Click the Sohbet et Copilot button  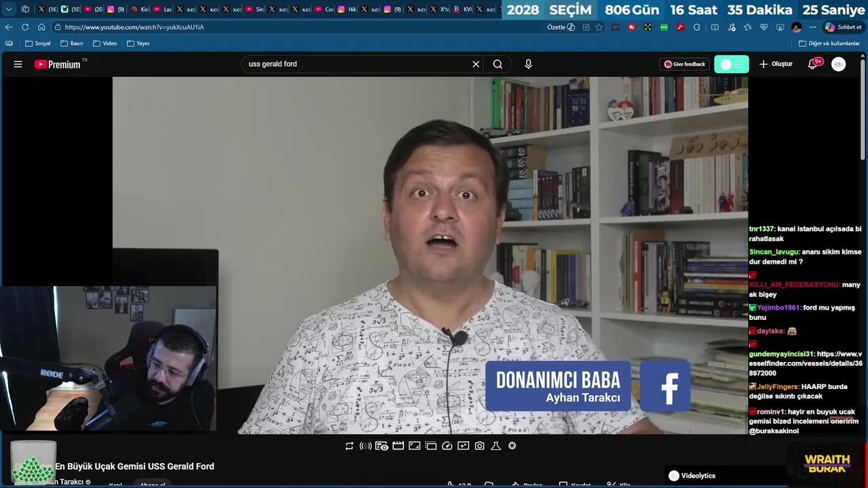coord(843,27)
